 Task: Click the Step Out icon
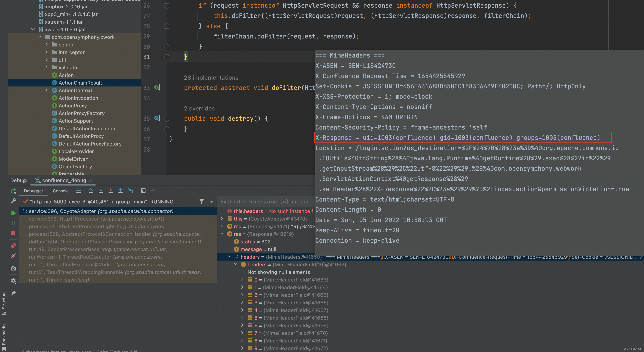[x=121, y=190]
